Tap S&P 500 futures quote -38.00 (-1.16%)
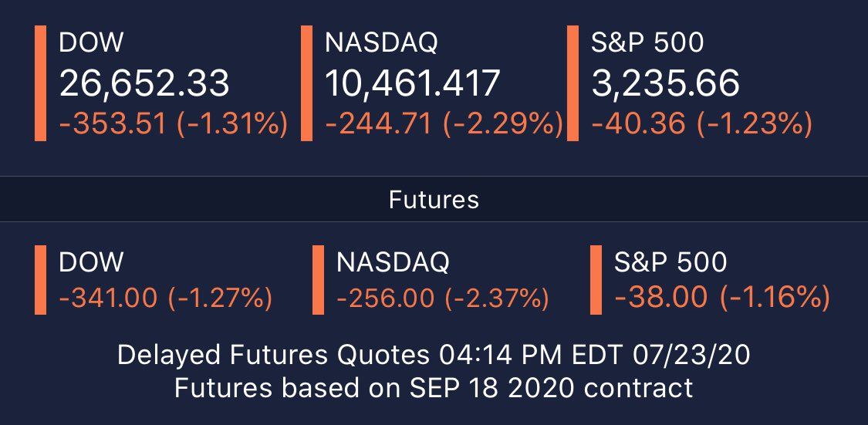 coord(721,297)
